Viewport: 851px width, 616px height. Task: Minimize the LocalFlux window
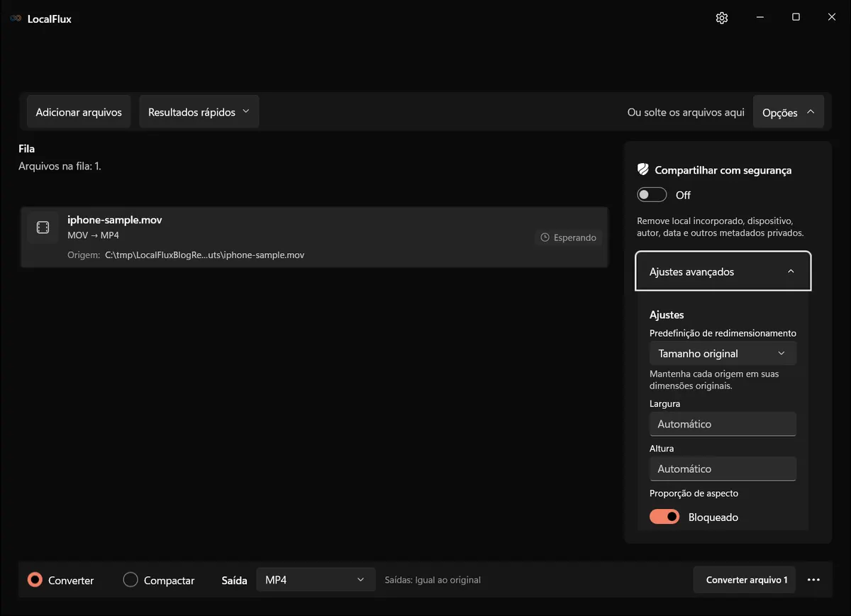click(x=760, y=18)
